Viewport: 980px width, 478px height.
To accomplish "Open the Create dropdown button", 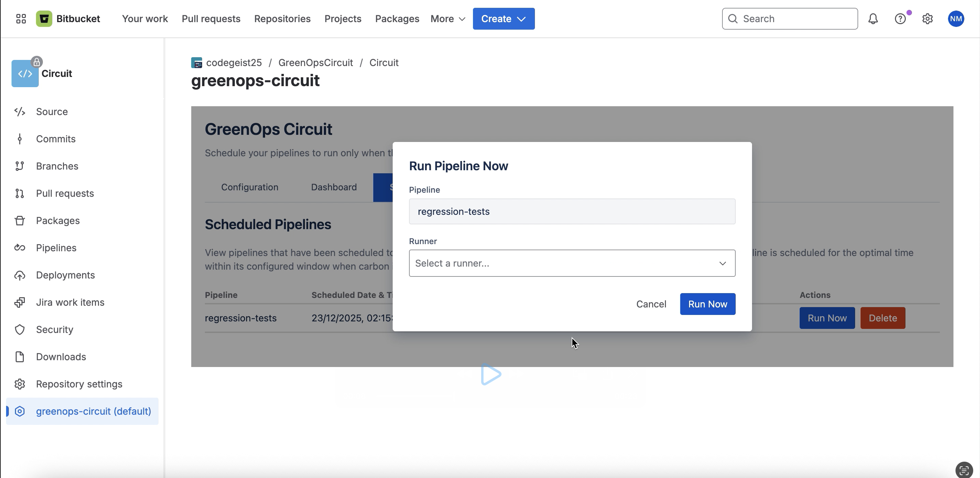I will click(503, 19).
